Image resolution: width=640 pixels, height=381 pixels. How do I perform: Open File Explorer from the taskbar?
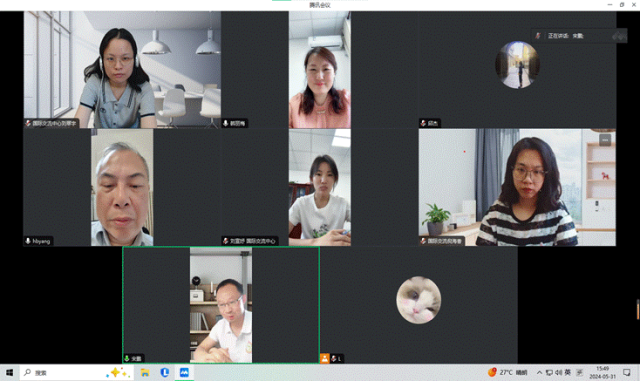[145, 372]
